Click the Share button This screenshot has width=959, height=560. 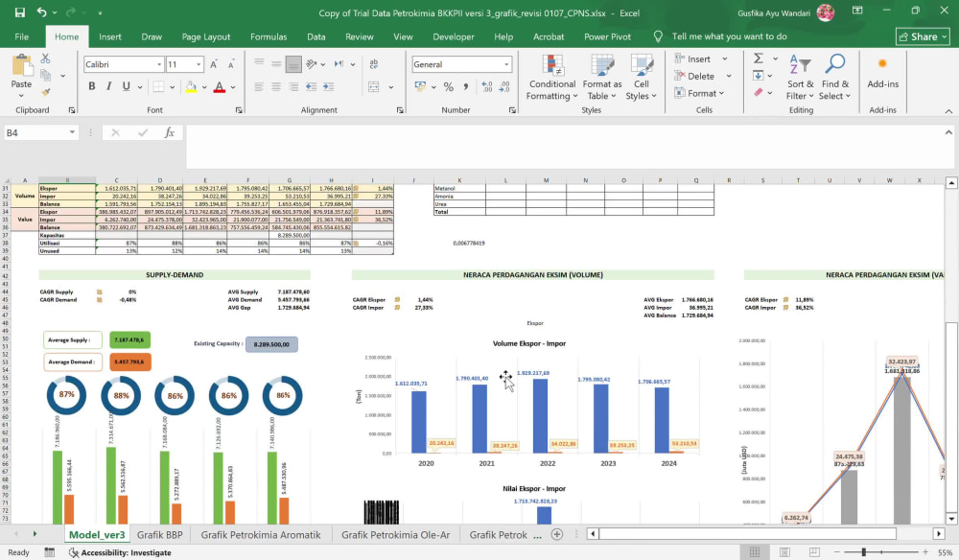coord(923,36)
